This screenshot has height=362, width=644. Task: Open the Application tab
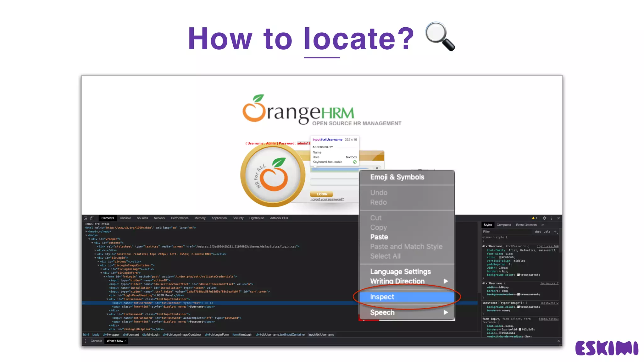click(219, 218)
